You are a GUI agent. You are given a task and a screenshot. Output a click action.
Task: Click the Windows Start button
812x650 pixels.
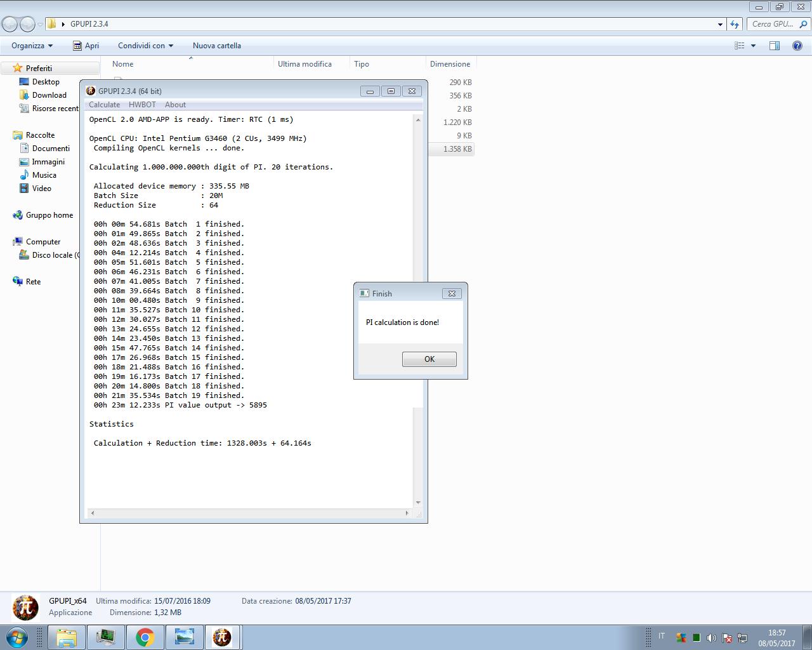coord(16,637)
